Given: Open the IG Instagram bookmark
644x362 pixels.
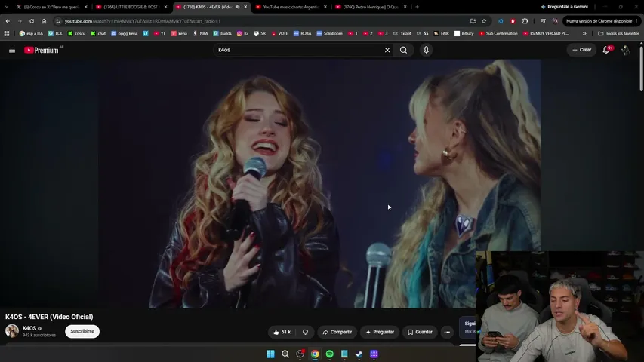Looking at the screenshot, I should (x=242, y=33).
